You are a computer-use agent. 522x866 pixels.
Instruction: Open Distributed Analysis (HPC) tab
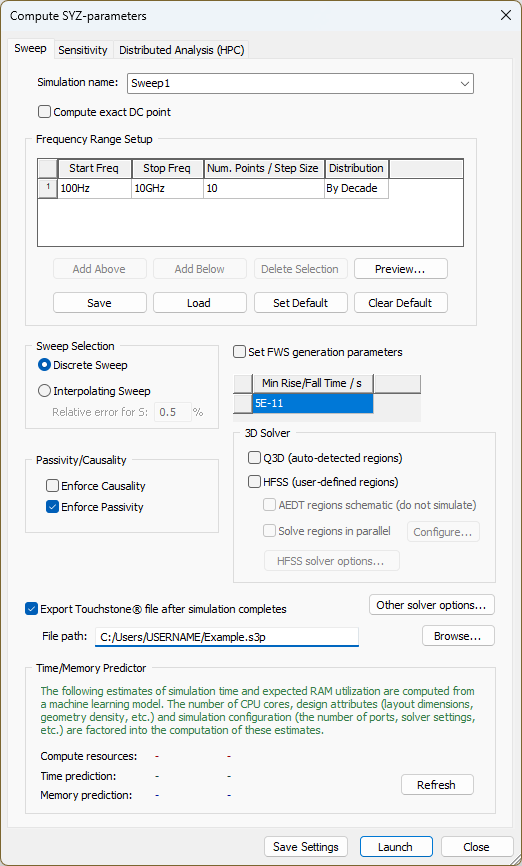point(182,50)
